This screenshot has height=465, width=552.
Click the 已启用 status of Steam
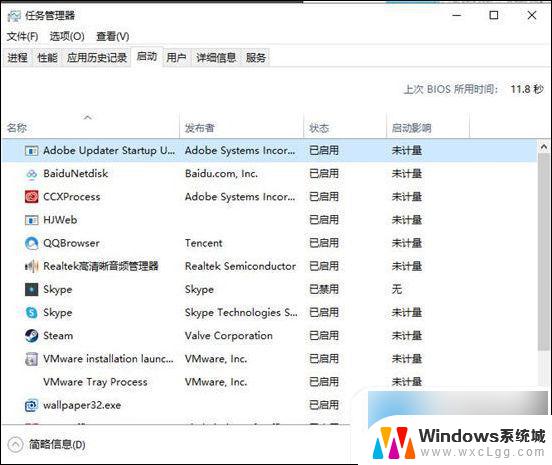coord(324,336)
